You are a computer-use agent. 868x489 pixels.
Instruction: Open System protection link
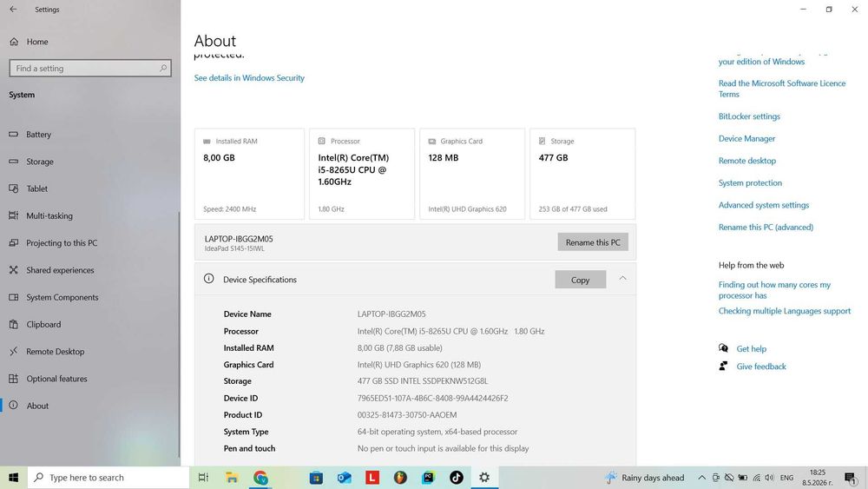click(x=750, y=182)
